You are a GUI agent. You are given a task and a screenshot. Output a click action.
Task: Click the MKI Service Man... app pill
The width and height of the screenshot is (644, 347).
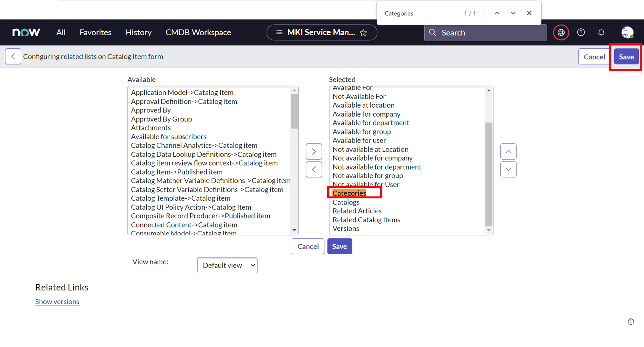(322, 33)
